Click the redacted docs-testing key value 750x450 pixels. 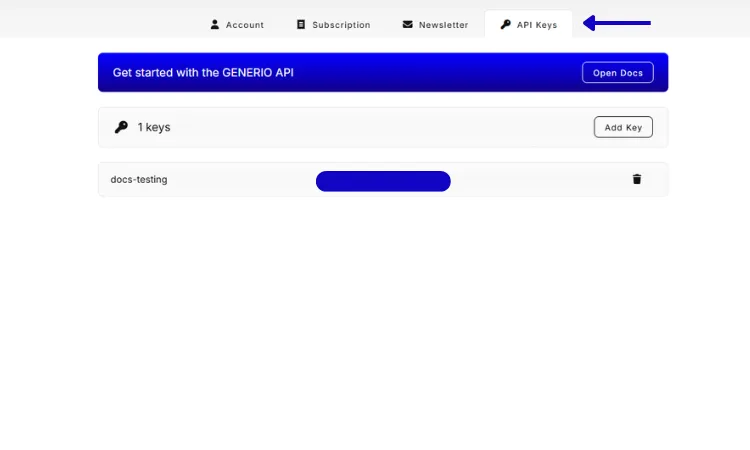click(383, 181)
